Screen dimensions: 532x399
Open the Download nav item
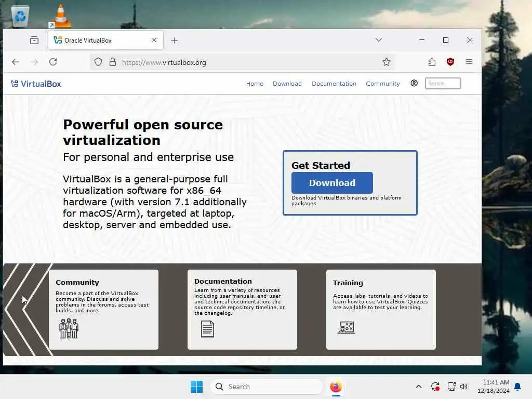[x=287, y=84]
